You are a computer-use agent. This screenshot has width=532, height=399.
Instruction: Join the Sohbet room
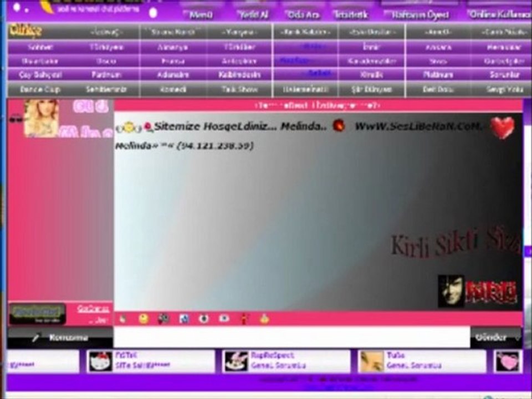[40, 47]
